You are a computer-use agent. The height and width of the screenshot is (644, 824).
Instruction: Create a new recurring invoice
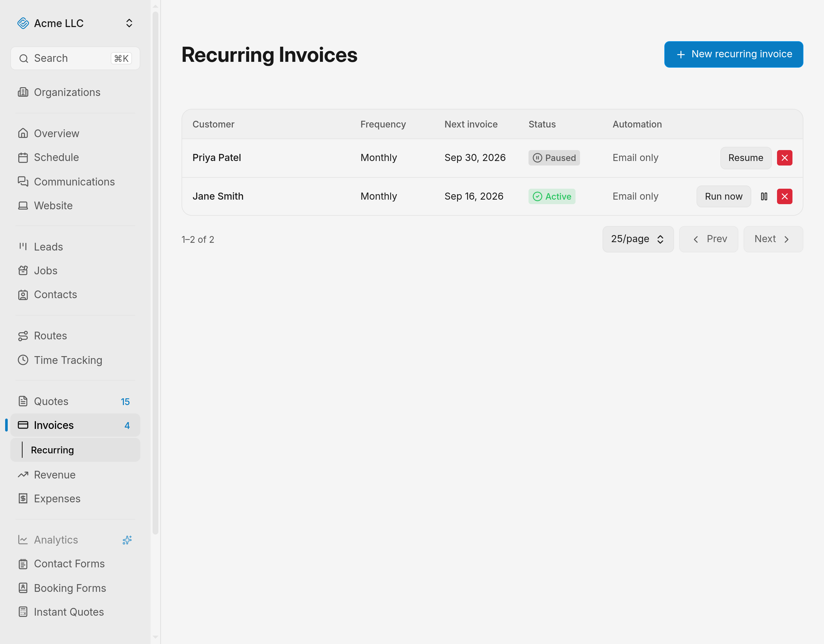734,54
